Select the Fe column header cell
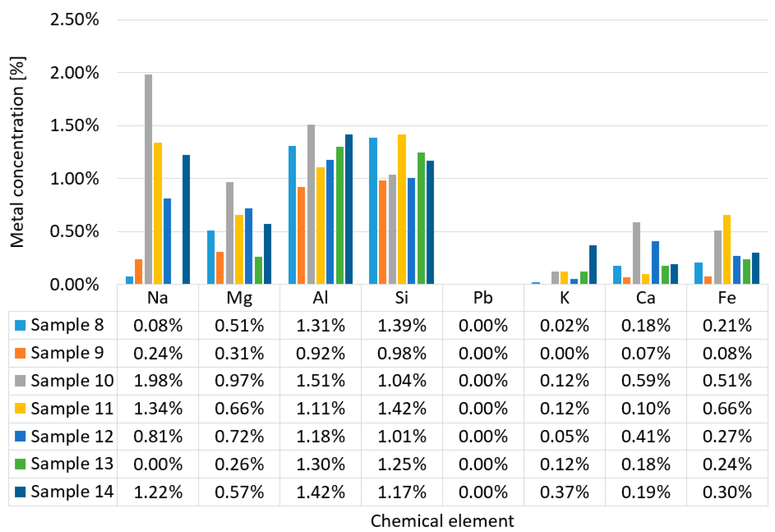The image size is (775, 532). pos(727,298)
